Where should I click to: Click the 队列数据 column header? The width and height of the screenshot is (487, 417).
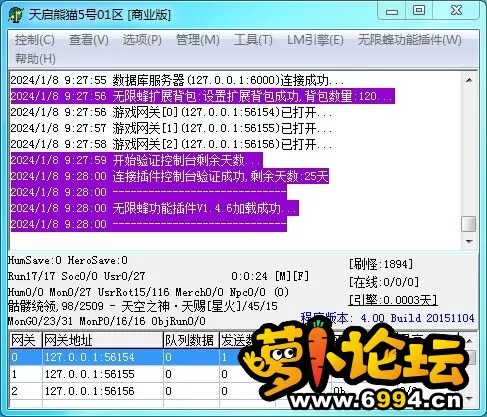click(x=191, y=341)
